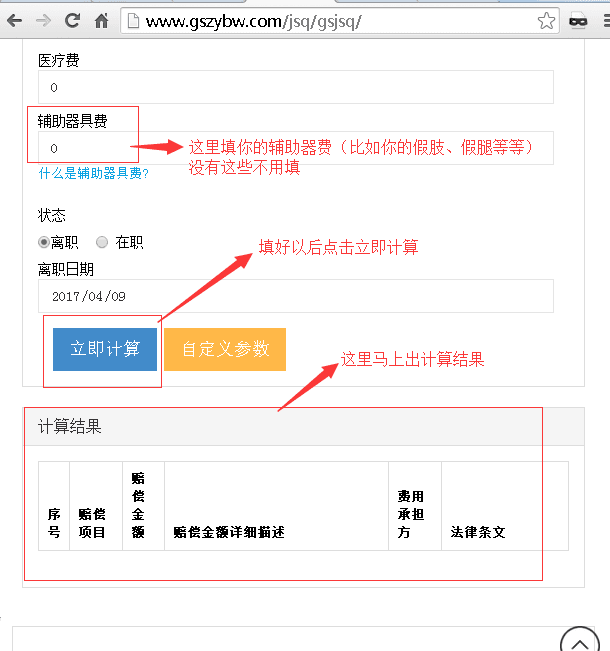
Task: Click the 医疗费 input field
Action: pyautogui.click(x=296, y=87)
